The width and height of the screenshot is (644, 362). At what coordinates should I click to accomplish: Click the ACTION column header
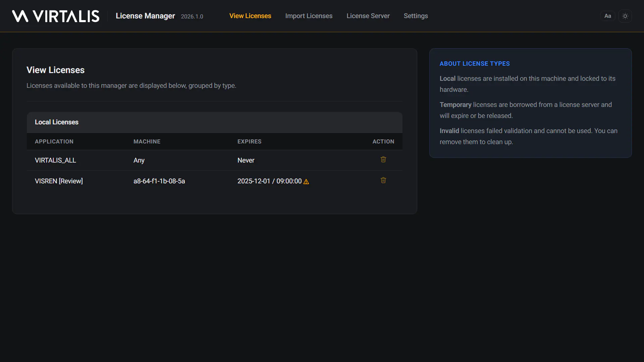tap(383, 142)
